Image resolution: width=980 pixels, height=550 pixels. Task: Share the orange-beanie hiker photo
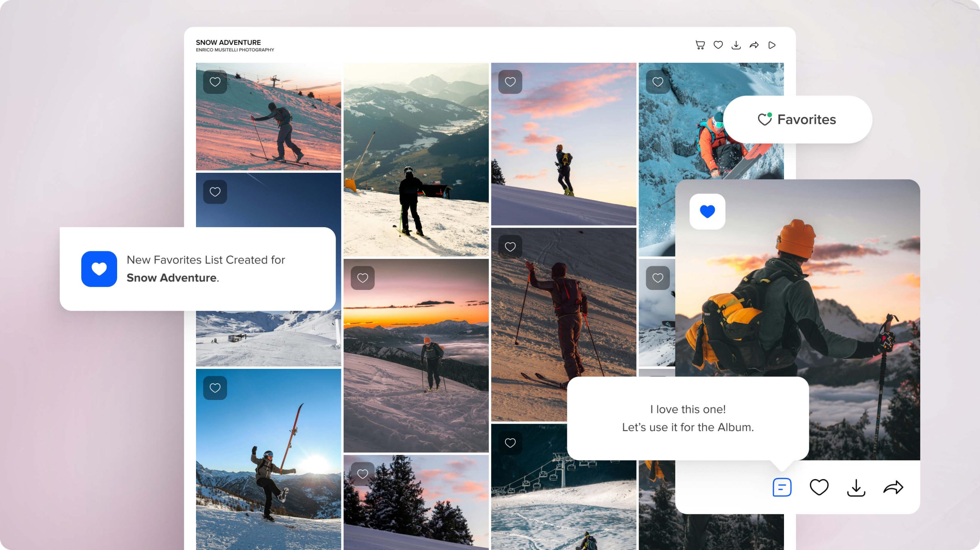[x=893, y=487]
